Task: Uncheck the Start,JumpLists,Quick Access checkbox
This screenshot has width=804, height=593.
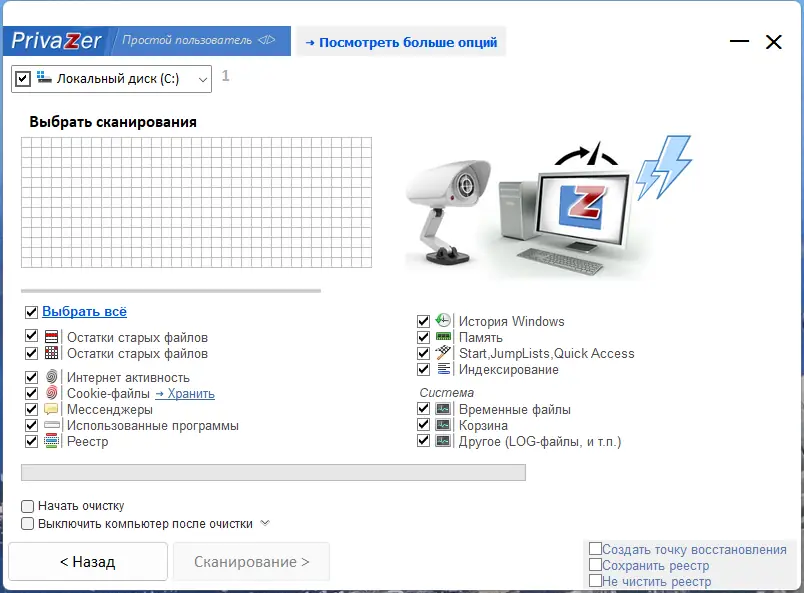Action: pyautogui.click(x=423, y=353)
